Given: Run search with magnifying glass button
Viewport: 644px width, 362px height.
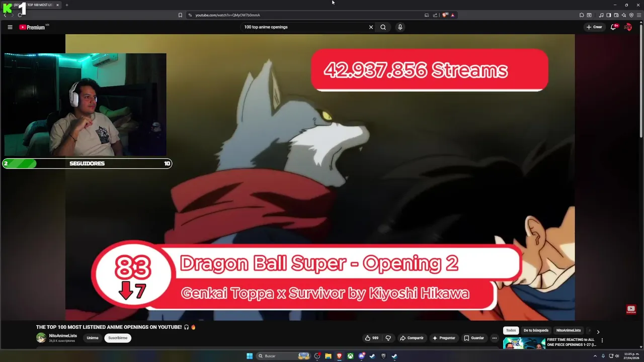Looking at the screenshot, I should pos(383,27).
